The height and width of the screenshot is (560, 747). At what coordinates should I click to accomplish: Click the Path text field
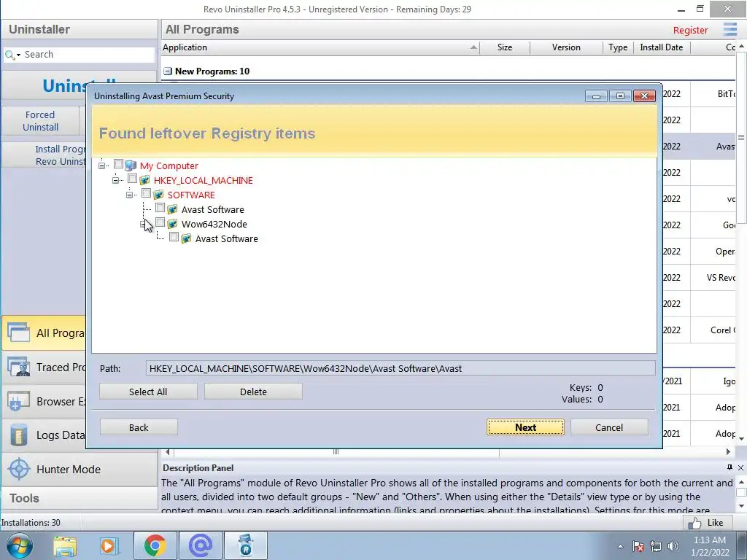point(400,368)
